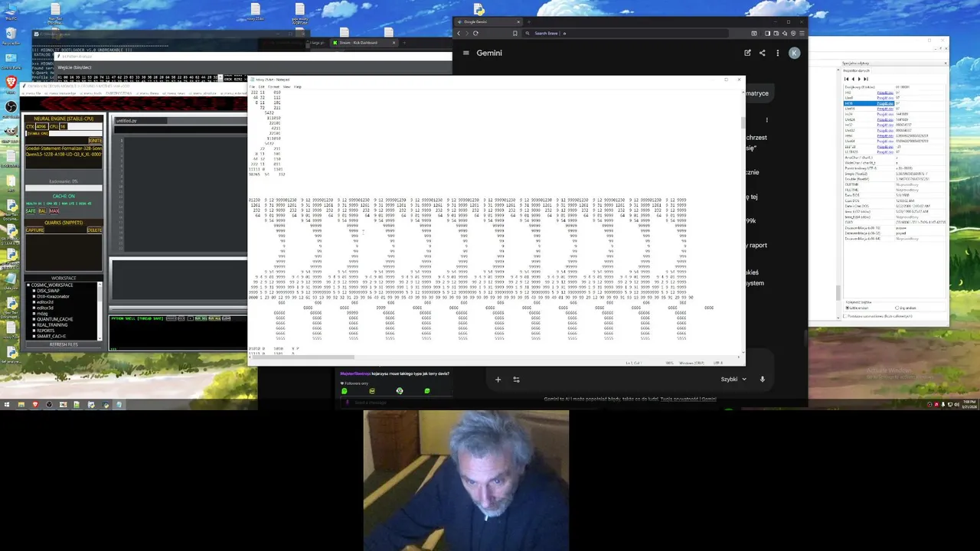Image resolution: width=980 pixels, height=551 pixels.
Task: Select Goedel-Statement-Formalizer-32B model entry
Action: click(64, 148)
